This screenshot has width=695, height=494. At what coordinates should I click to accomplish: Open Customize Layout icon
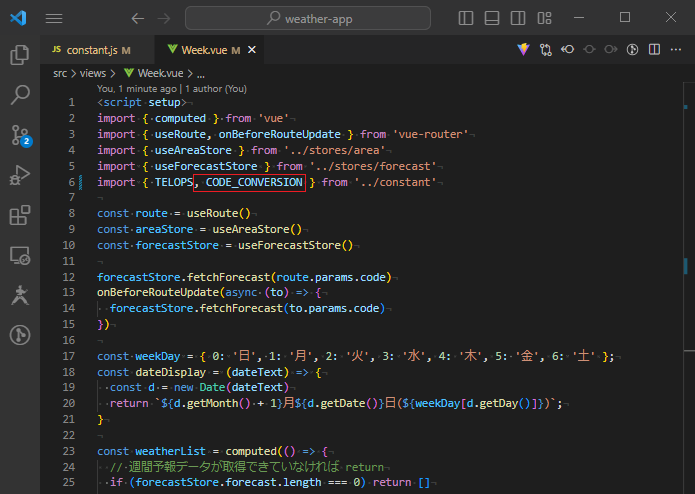(x=544, y=18)
